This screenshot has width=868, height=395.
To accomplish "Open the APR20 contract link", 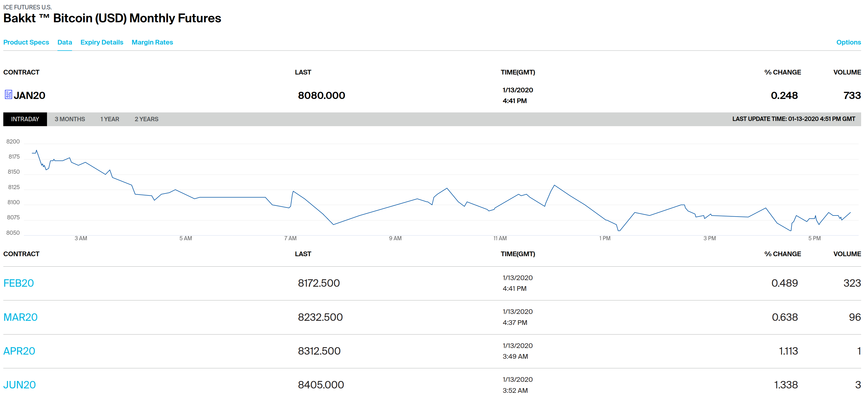I will coord(19,351).
